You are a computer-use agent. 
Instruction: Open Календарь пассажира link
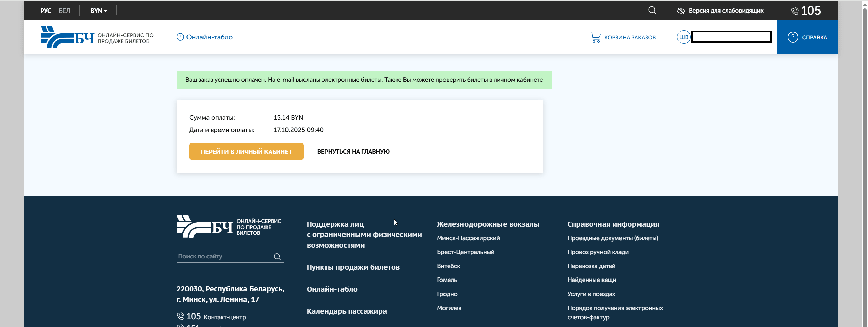[x=347, y=311]
